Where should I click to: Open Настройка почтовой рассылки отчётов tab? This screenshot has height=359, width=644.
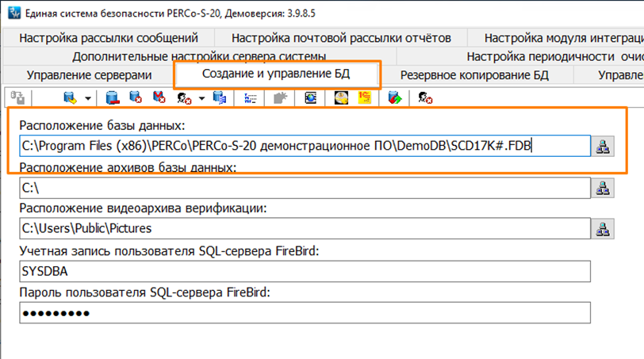click(341, 37)
